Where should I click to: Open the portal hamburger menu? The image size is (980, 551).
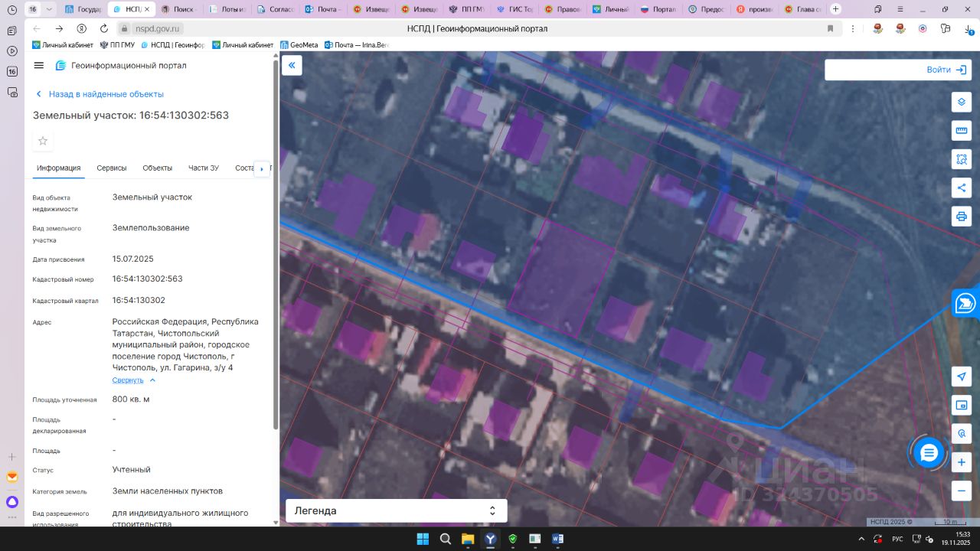coord(39,66)
